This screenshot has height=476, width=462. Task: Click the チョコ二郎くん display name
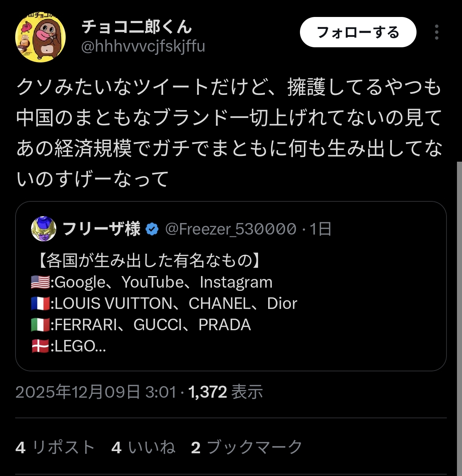pos(136,26)
